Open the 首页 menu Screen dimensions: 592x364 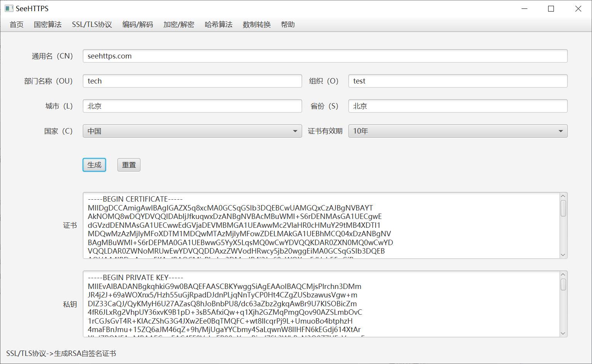[x=17, y=25]
